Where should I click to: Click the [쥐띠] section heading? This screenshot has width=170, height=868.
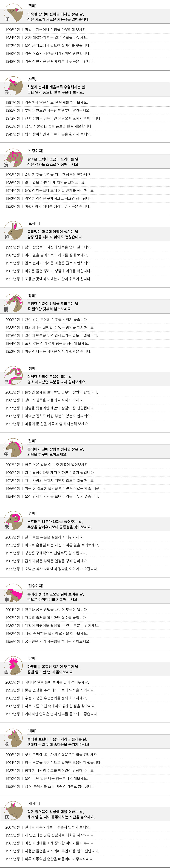coord(32,6)
